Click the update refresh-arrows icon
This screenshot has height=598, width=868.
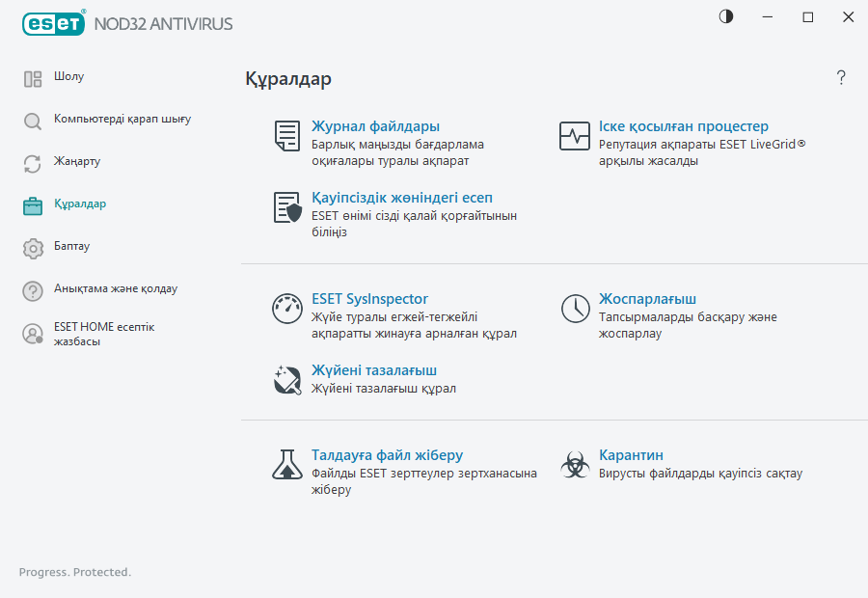pyautogui.click(x=32, y=162)
